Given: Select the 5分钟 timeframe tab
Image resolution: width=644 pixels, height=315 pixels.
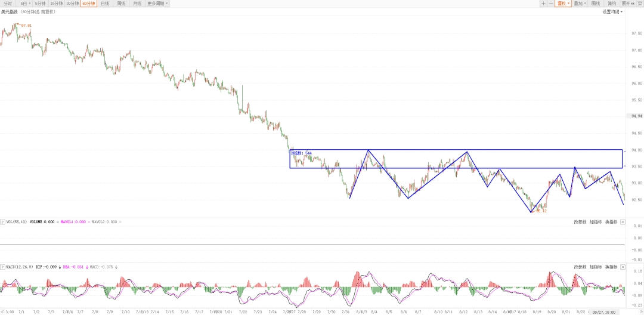Looking at the screenshot, I should [x=41, y=4].
